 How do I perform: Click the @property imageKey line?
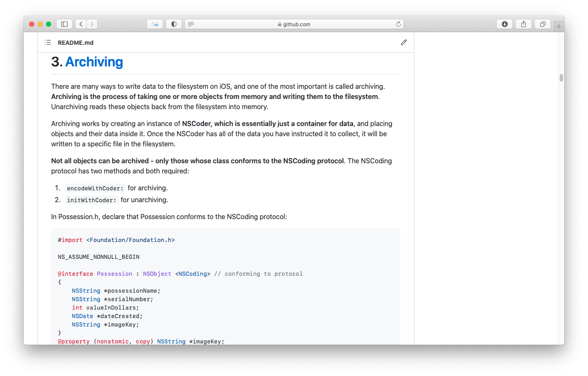[x=141, y=341]
